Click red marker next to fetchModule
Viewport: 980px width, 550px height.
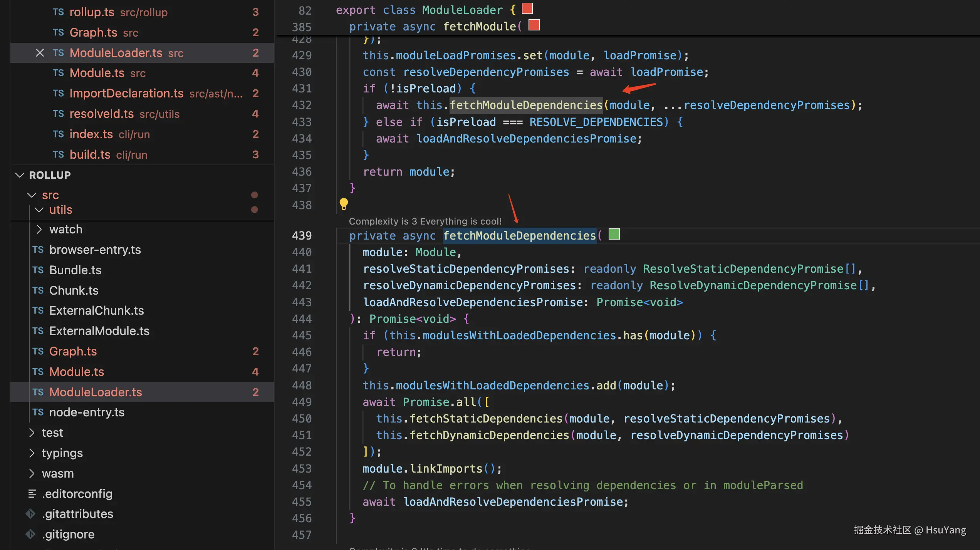(534, 25)
